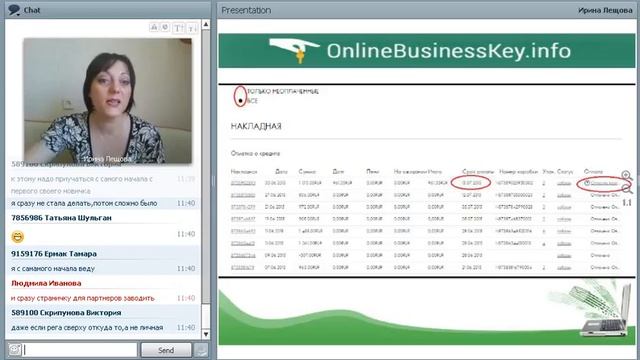Zoom in the presentation with the plus magnifier

(x=627, y=176)
